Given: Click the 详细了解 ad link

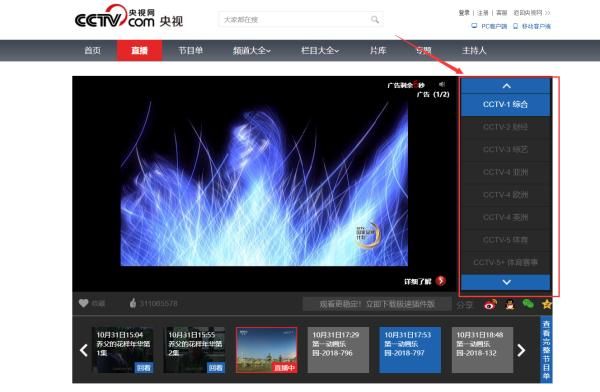Looking at the screenshot, I should (x=418, y=282).
